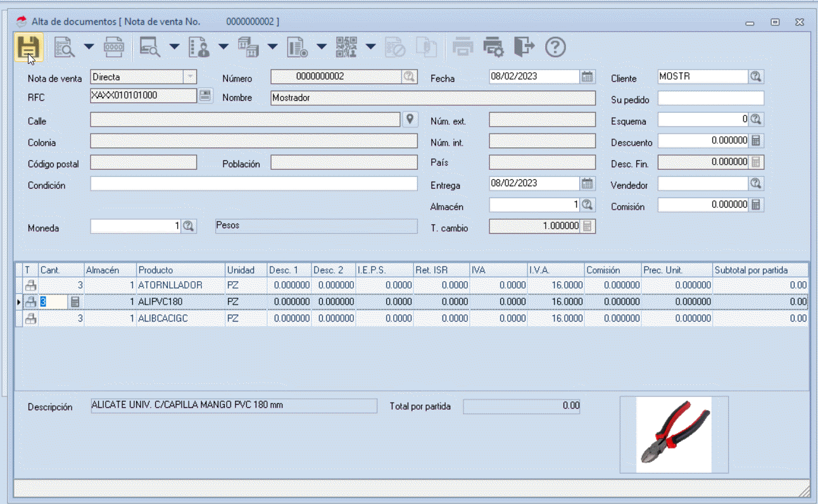This screenshot has width=818, height=504.
Task: Click the greyed-out cancel document toolbar icon
Action: coord(396,47)
